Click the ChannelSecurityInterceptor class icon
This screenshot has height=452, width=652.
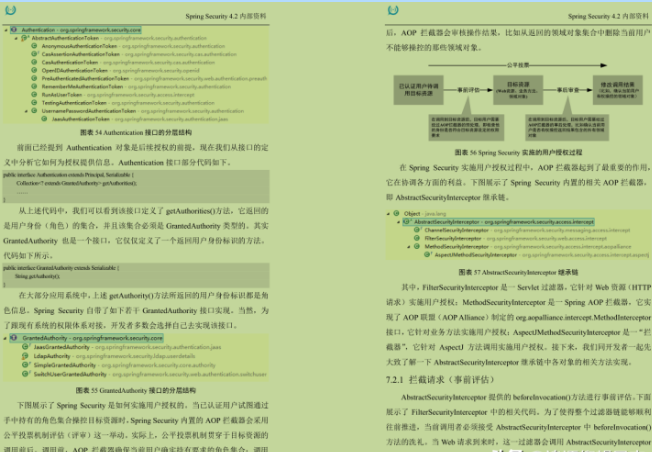click(417, 230)
